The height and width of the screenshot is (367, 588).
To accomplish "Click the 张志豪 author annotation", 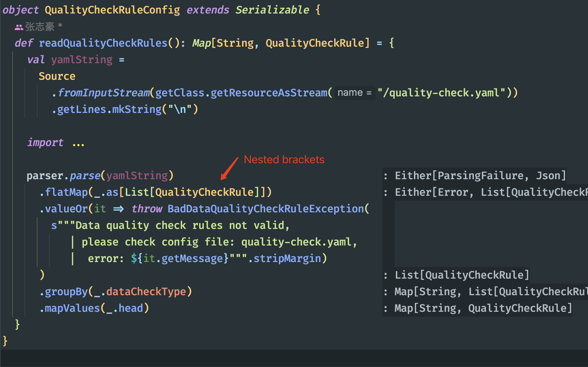I will (40, 27).
